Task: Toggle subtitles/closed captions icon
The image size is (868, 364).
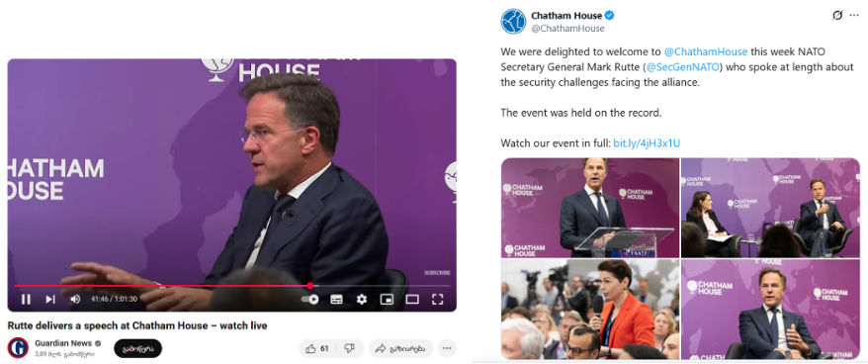Action: (336, 299)
